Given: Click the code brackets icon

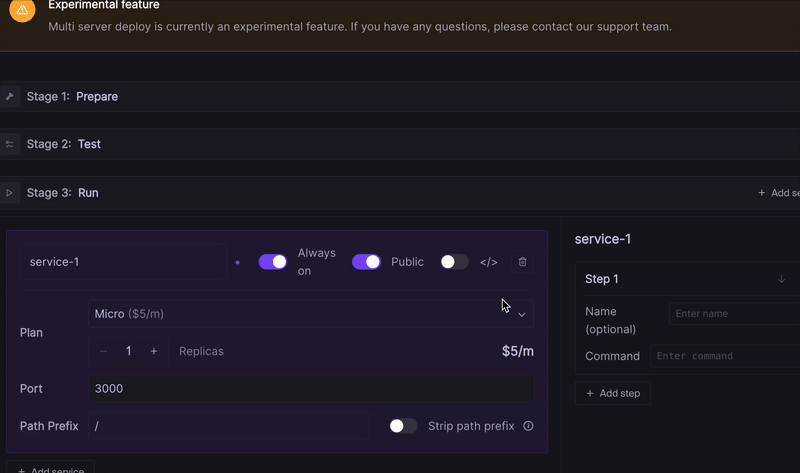Looking at the screenshot, I should coord(488,262).
